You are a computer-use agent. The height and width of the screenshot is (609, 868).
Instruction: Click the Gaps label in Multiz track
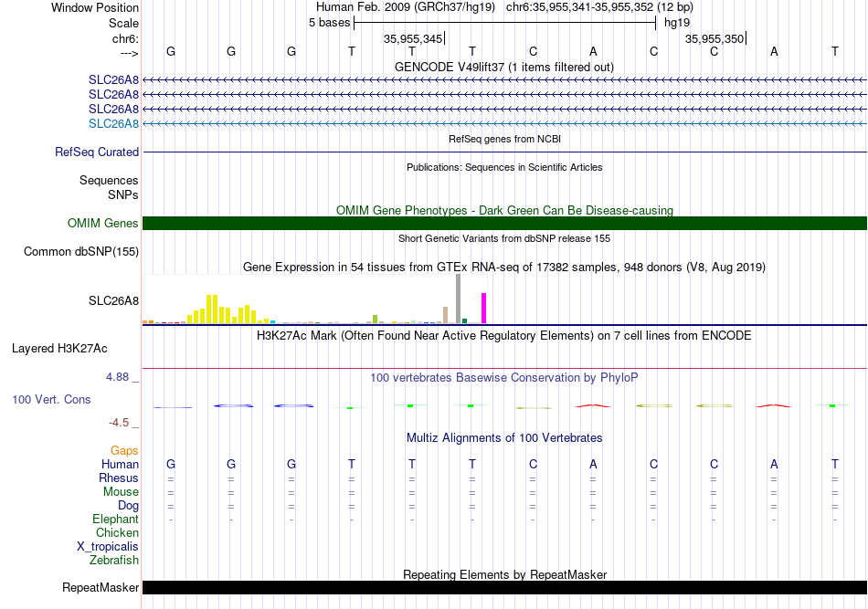pyautogui.click(x=124, y=451)
